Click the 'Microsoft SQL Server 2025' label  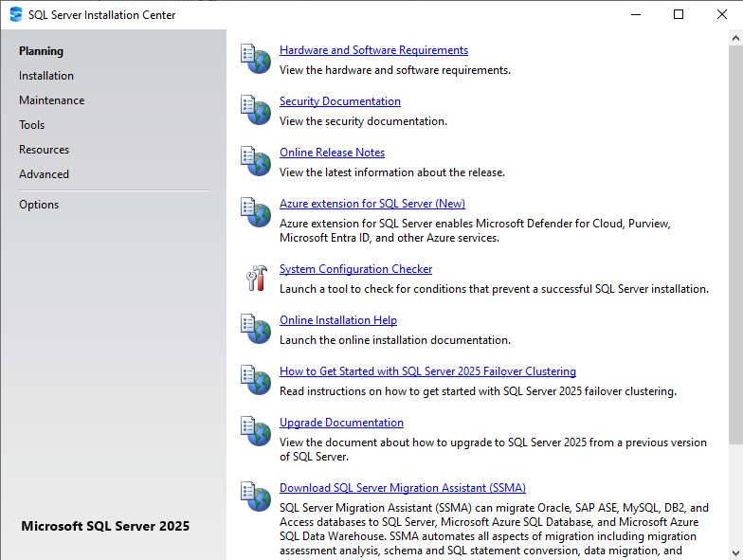coord(105,527)
